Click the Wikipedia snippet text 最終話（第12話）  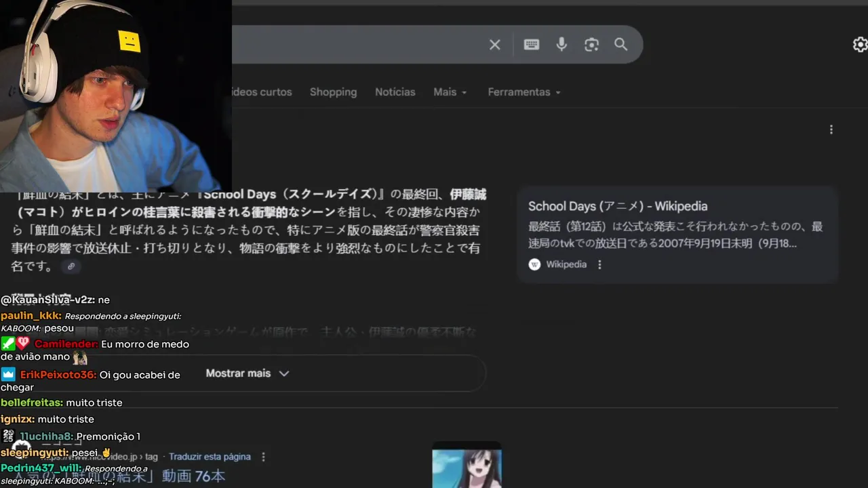tap(570, 226)
